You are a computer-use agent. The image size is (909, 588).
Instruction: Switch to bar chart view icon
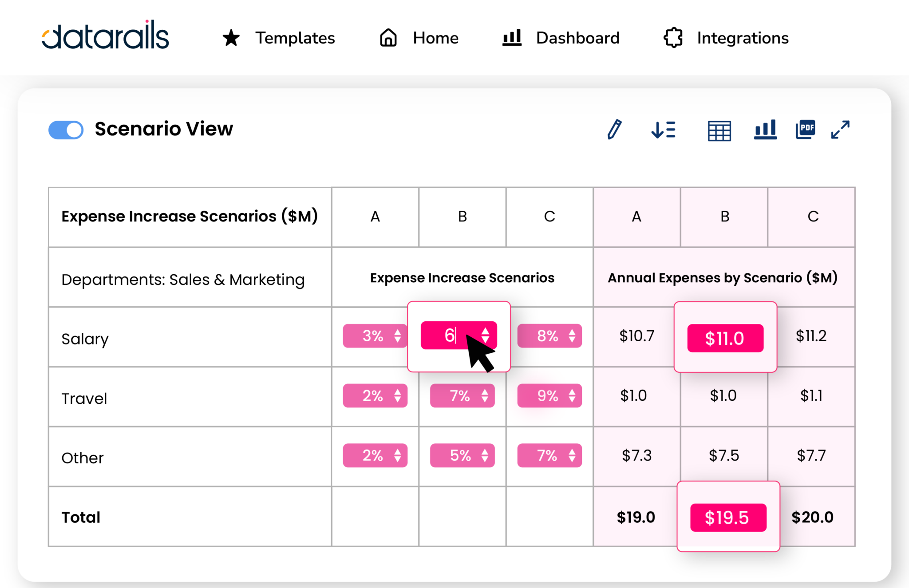(765, 130)
